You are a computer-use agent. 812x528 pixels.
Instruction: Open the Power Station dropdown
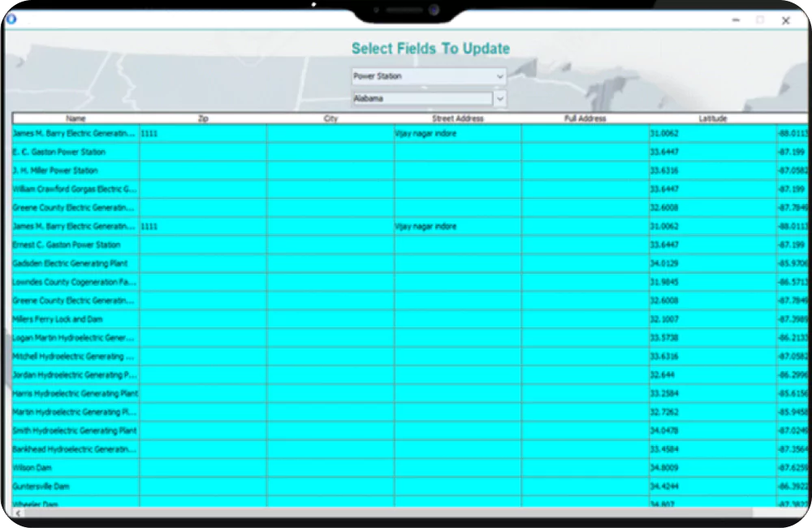click(x=429, y=76)
